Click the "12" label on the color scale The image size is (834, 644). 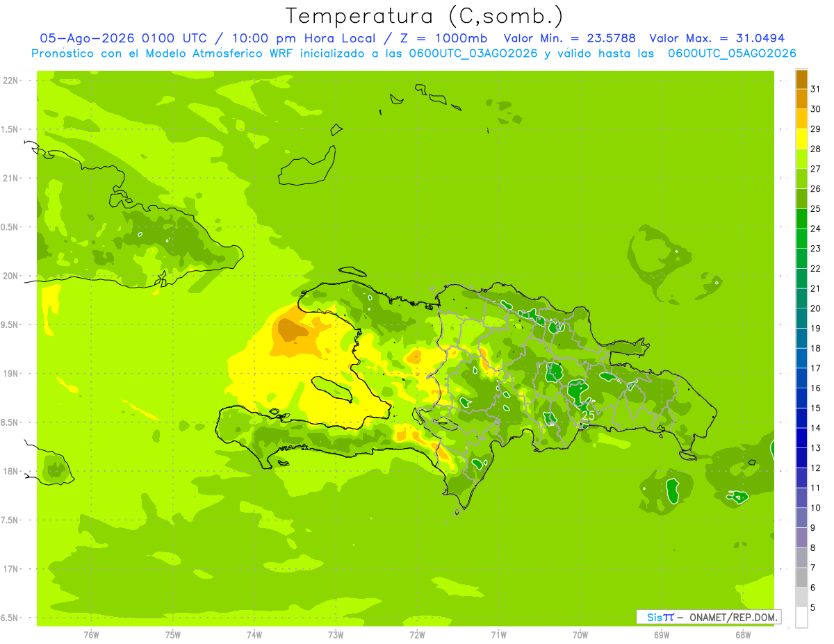tap(815, 468)
